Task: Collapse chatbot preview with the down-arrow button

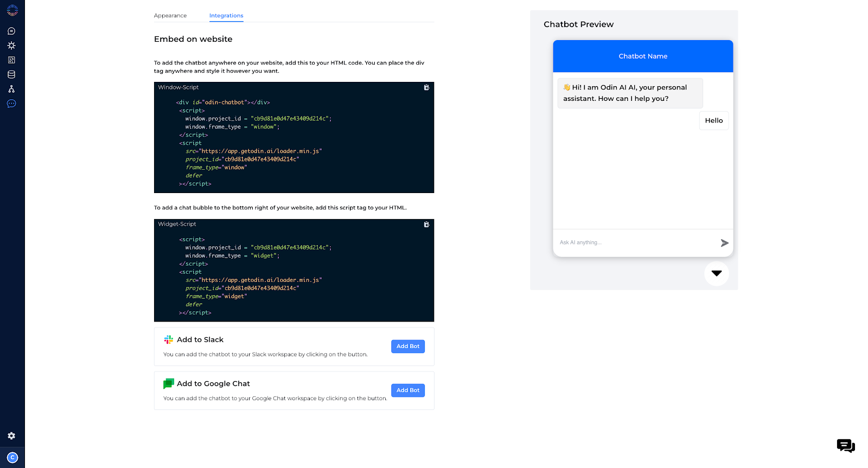Action: coord(717,273)
